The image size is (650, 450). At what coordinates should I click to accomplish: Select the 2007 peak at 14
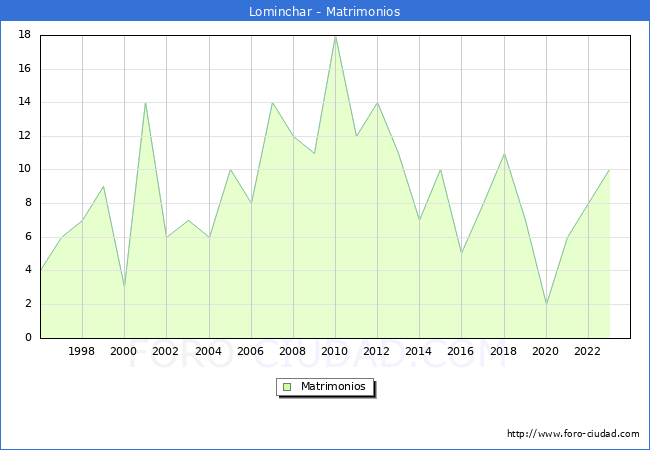pyautogui.click(x=272, y=103)
